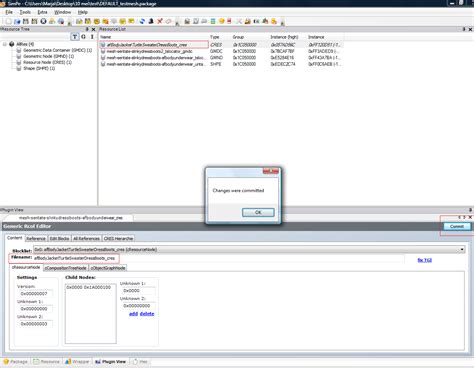Open the Window menu
474x368 pixels.
(x=63, y=12)
